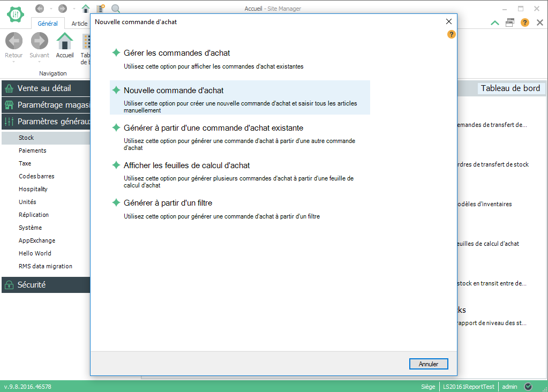Open Afficher les feuilles de calcul d'achat
The height and width of the screenshot is (392, 548).
point(186,165)
